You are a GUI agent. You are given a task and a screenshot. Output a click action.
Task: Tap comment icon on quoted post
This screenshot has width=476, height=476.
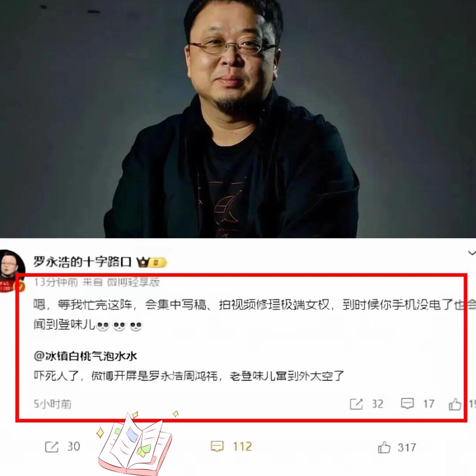point(407,404)
